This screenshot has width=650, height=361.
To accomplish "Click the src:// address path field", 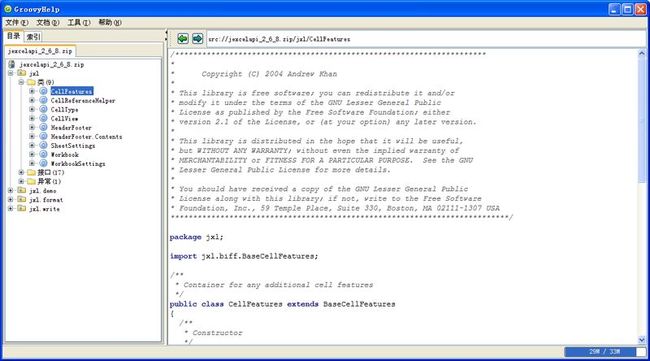I will pyautogui.click(x=425, y=39).
